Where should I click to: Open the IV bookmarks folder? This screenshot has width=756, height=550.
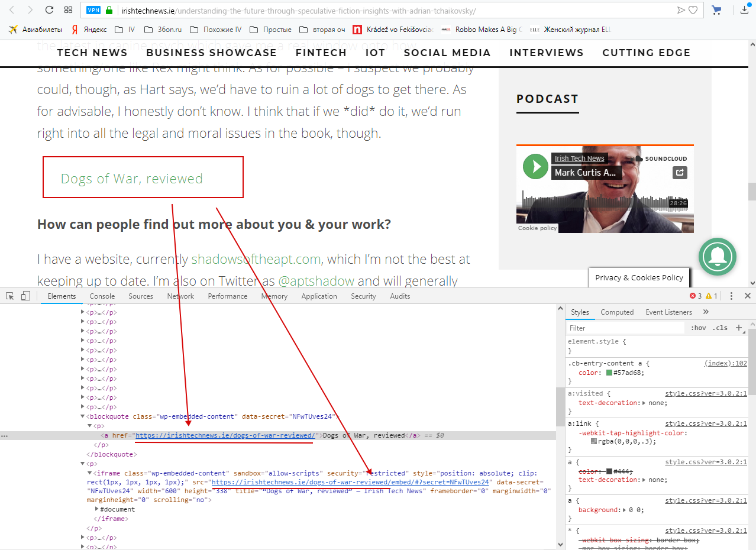tap(125, 29)
